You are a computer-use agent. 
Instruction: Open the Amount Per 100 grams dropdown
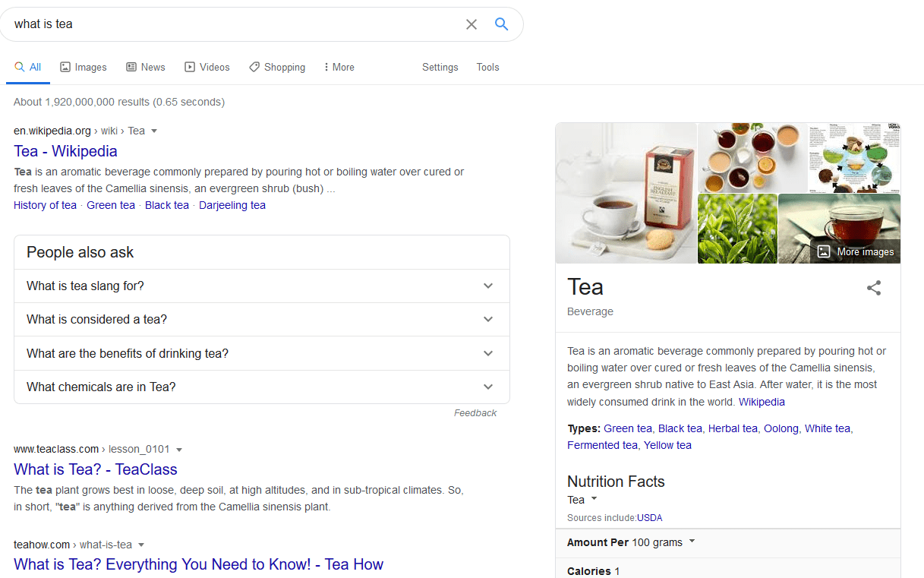(x=631, y=542)
